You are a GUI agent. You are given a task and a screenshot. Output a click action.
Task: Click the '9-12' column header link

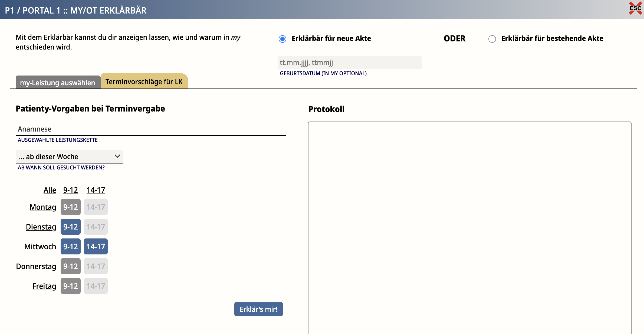[x=70, y=190]
